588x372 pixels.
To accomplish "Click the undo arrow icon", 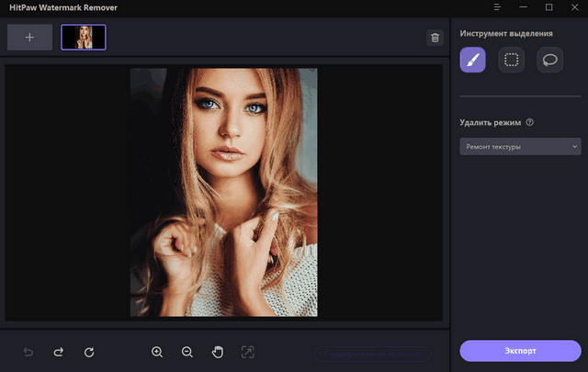I will [x=28, y=352].
